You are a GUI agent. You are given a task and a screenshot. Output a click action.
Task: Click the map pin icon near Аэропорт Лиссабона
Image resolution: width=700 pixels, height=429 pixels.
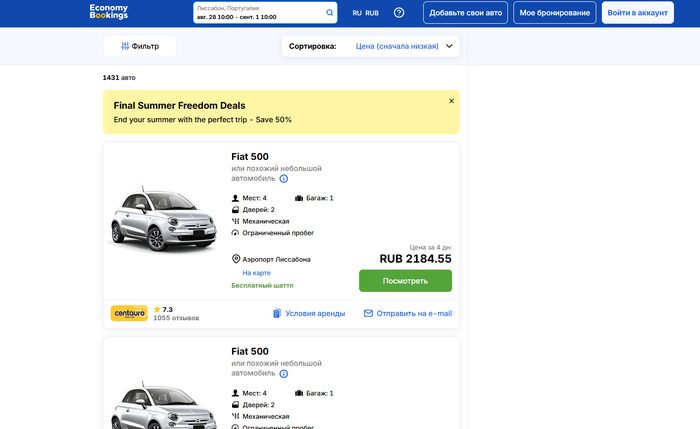[x=236, y=259]
